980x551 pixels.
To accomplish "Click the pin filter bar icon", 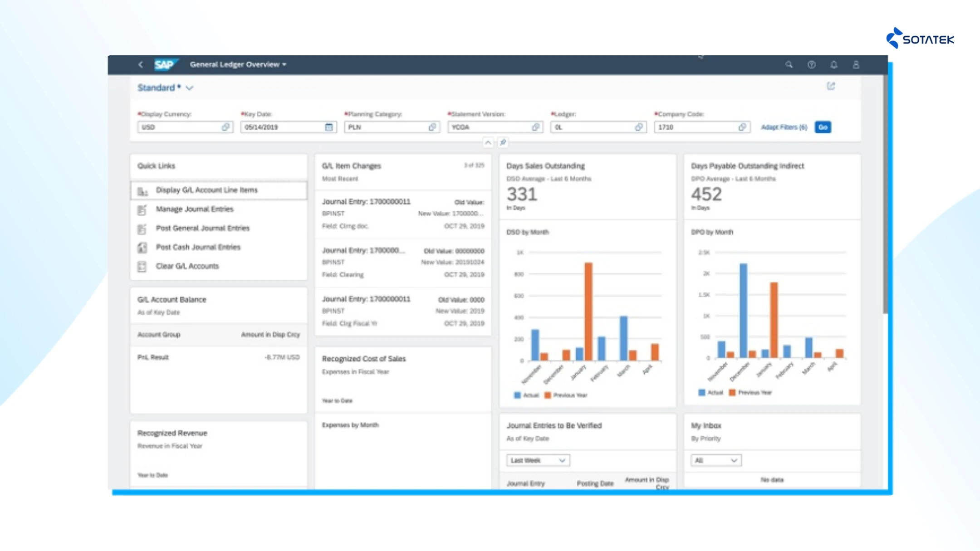I will [503, 142].
